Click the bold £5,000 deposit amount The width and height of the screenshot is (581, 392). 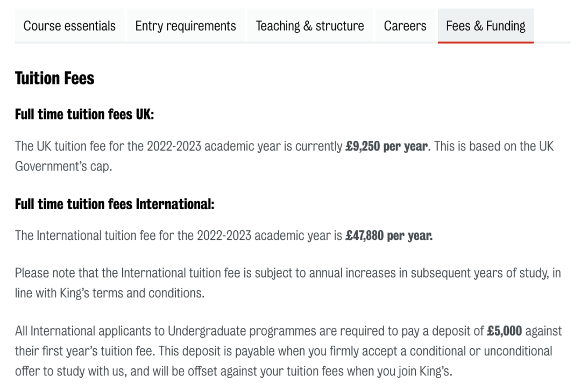(505, 331)
